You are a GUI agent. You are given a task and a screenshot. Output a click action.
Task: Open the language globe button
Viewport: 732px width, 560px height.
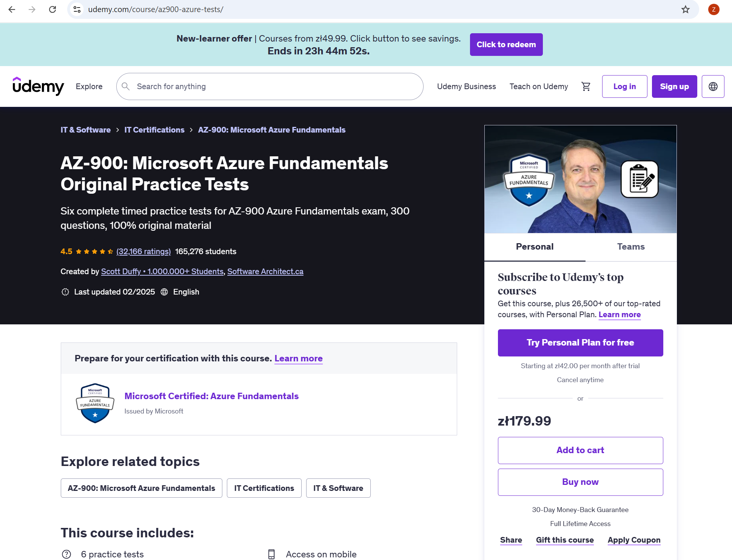coord(713,86)
